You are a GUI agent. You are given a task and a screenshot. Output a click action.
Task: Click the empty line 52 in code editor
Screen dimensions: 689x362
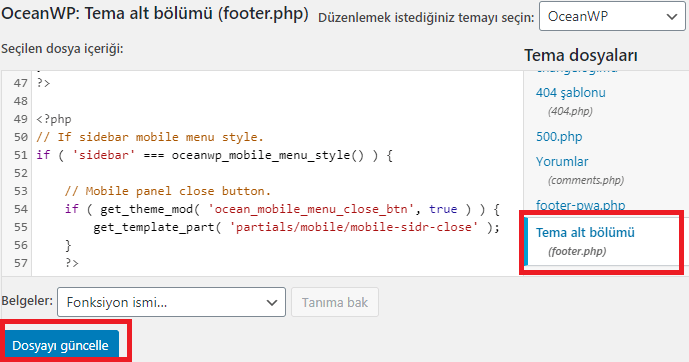277,173
